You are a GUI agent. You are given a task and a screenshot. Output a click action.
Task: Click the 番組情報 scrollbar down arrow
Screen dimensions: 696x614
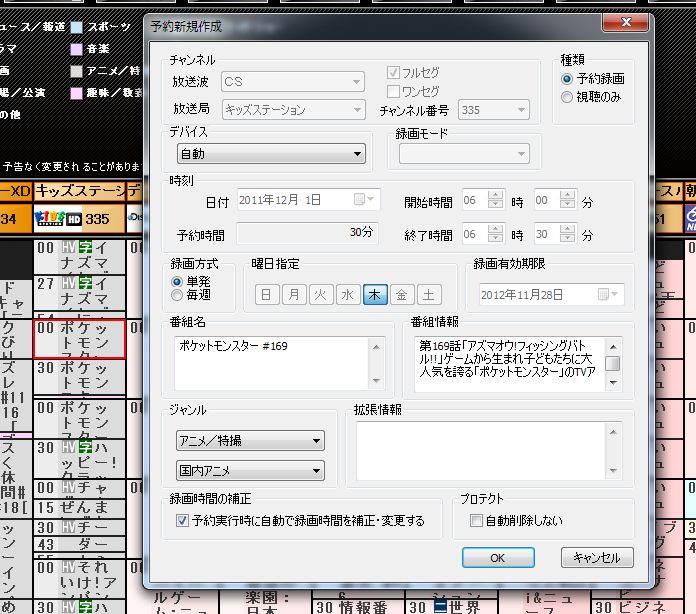613,383
